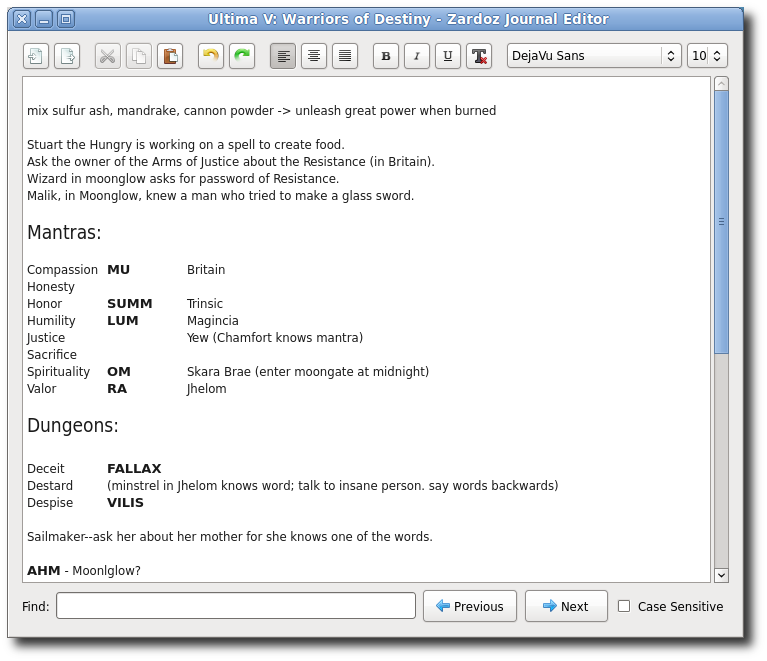Viewport: 767px width, 661px height.
Task: Toggle bold formatting
Action: [386, 56]
